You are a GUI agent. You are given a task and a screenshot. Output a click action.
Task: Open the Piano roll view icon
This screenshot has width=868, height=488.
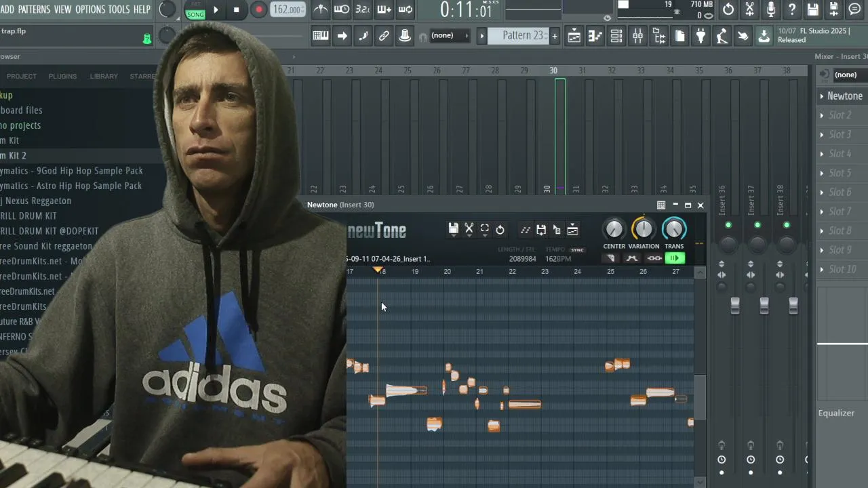[x=595, y=36]
